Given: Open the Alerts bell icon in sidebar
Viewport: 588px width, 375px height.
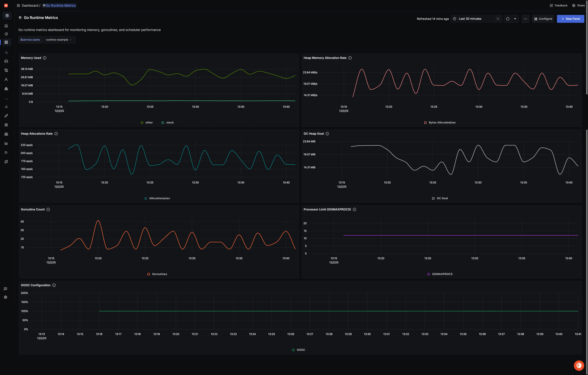Looking at the screenshot, I should [6, 34].
